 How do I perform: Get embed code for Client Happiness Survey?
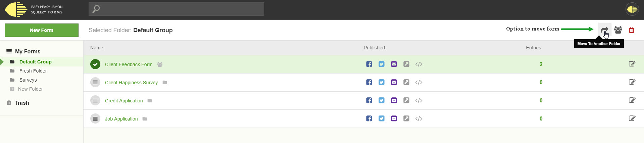coord(418,82)
